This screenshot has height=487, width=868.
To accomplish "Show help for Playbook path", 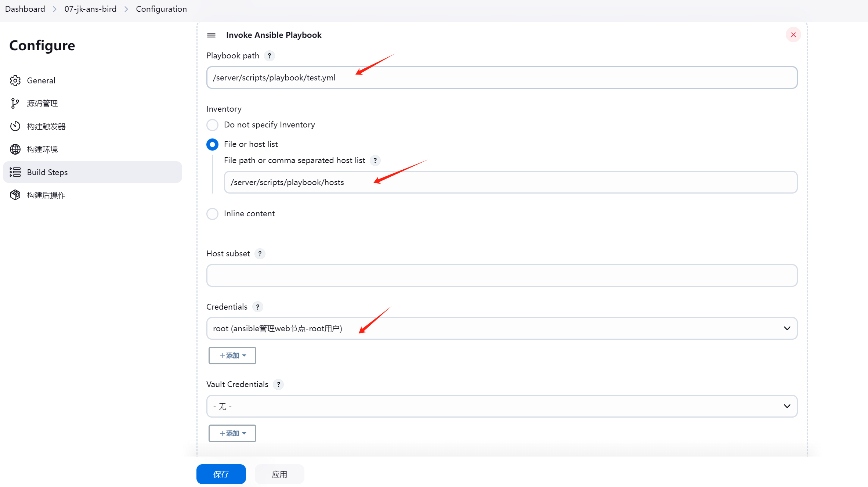I will pos(269,56).
